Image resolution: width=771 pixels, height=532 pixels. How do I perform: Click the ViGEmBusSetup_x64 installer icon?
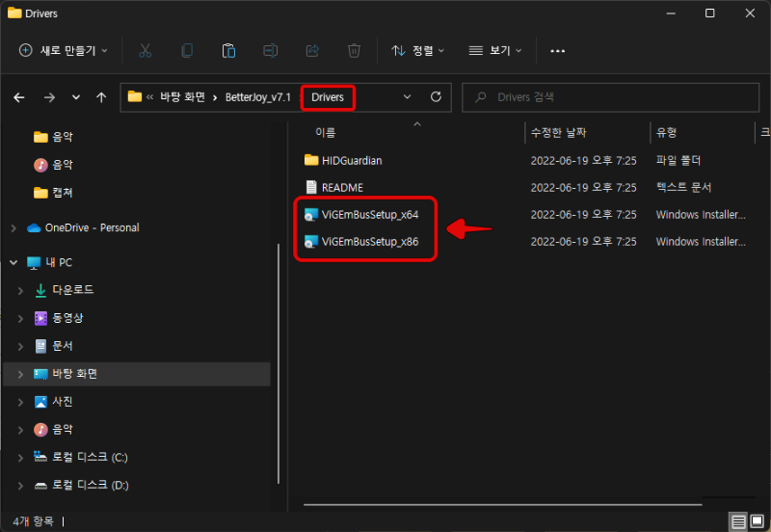[311, 215]
